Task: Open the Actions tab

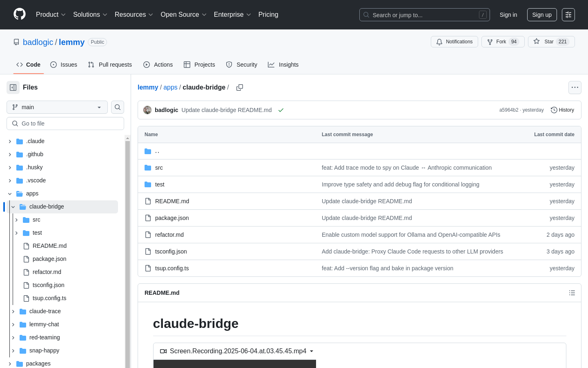Action: [158, 65]
